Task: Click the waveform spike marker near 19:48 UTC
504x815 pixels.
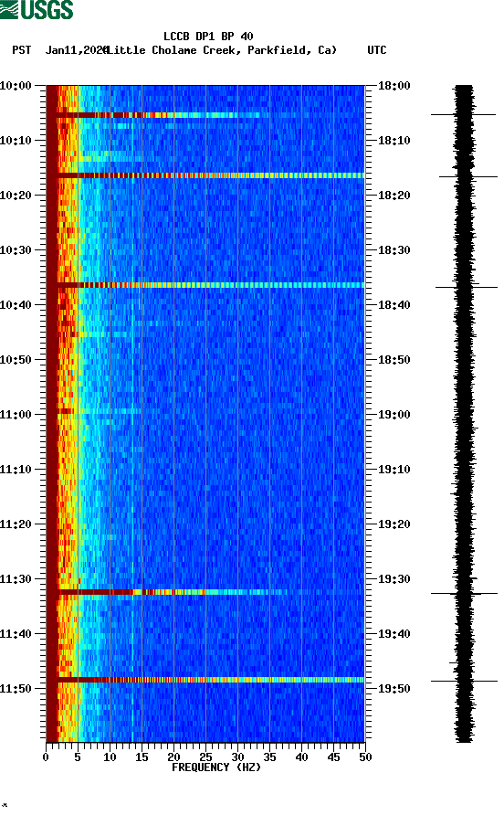Action: click(464, 681)
